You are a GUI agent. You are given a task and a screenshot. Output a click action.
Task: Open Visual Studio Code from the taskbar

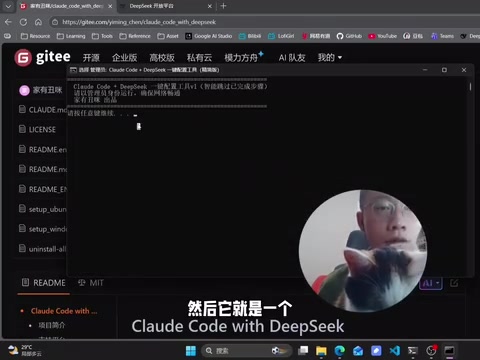coord(395,351)
